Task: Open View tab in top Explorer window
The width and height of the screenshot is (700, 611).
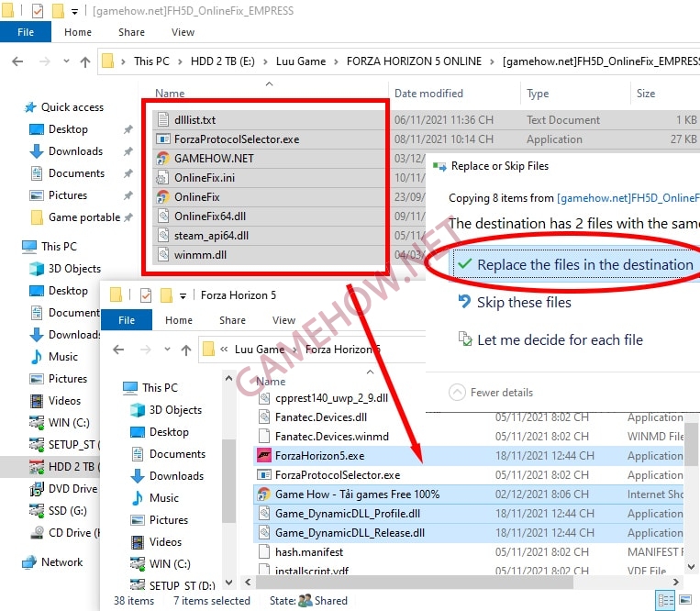Action: (183, 32)
